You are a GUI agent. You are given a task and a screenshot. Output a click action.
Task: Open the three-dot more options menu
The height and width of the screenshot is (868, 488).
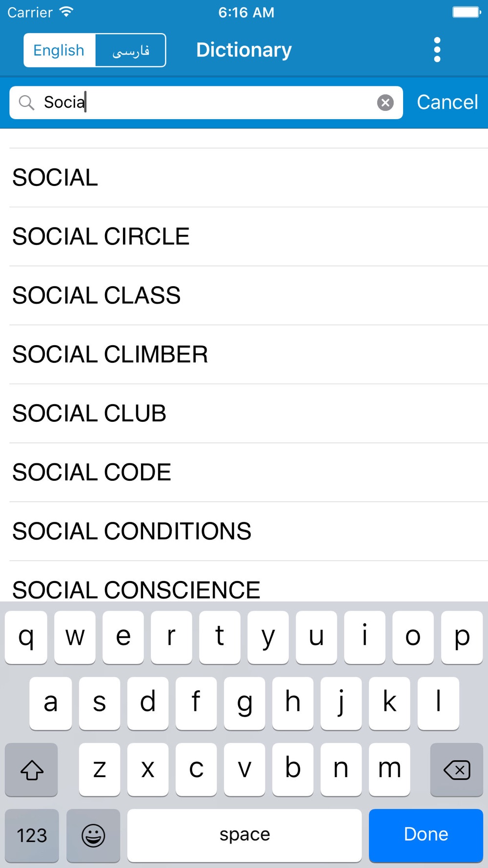click(x=437, y=50)
